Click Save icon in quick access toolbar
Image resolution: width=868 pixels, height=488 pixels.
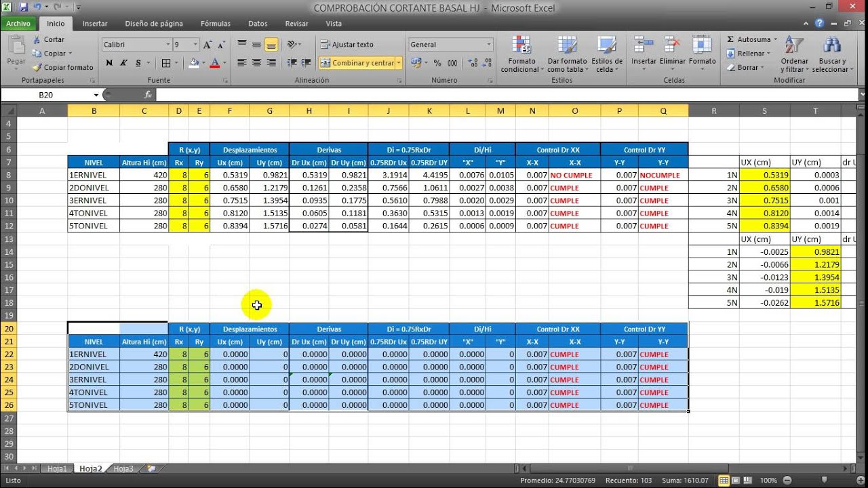(24, 7)
